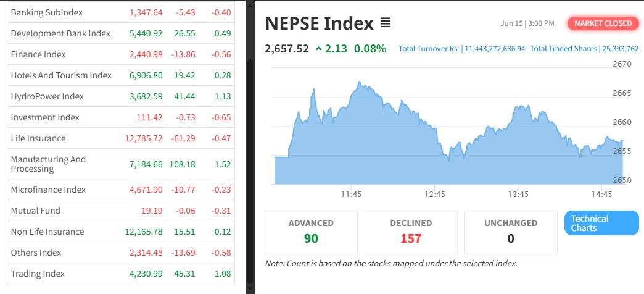Click the Market Closed badge
Viewport: 644px width, 294px height.
click(603, 23)
